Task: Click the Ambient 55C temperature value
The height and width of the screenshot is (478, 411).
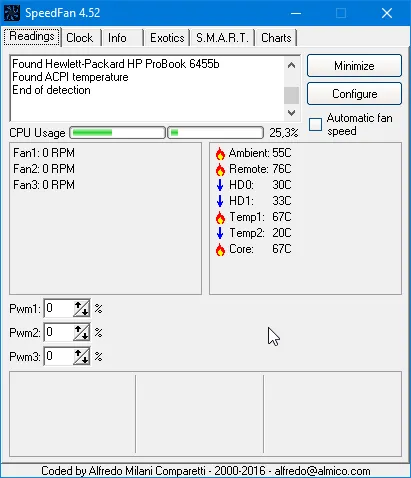Action: (x=282, y=153)
